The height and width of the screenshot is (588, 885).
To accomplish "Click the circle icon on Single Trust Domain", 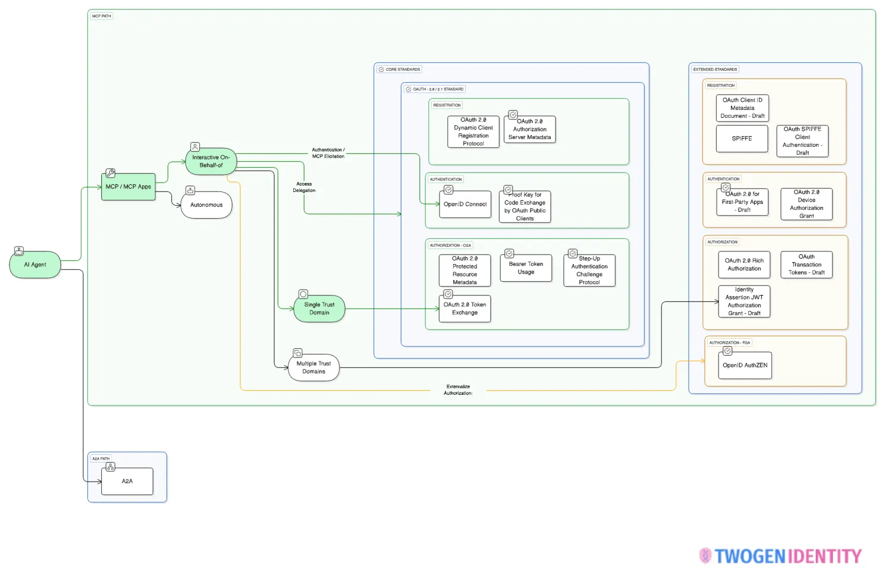I will [303, 294].
